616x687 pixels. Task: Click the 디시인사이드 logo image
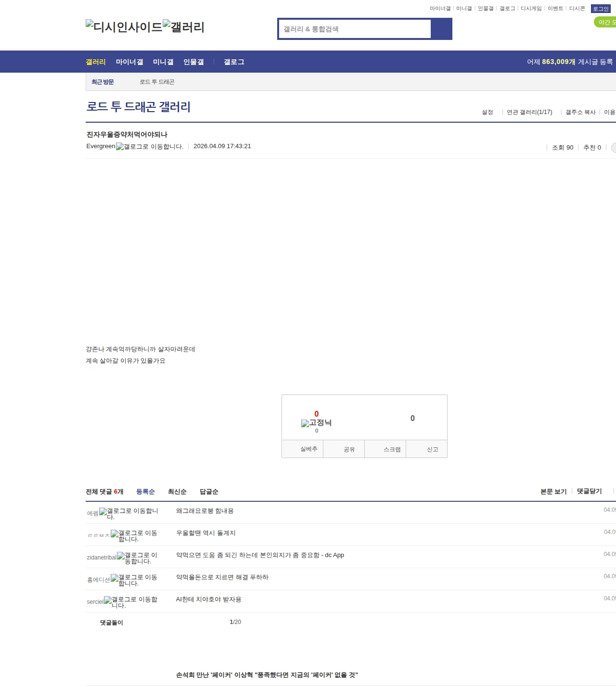124,26
